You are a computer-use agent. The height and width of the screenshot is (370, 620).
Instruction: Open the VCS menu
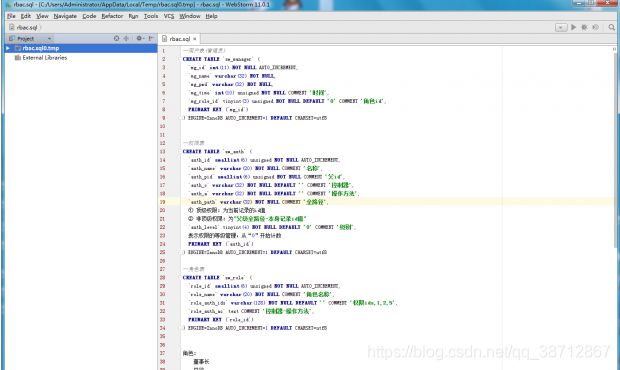pyautogui.click(x=169, y=16)
